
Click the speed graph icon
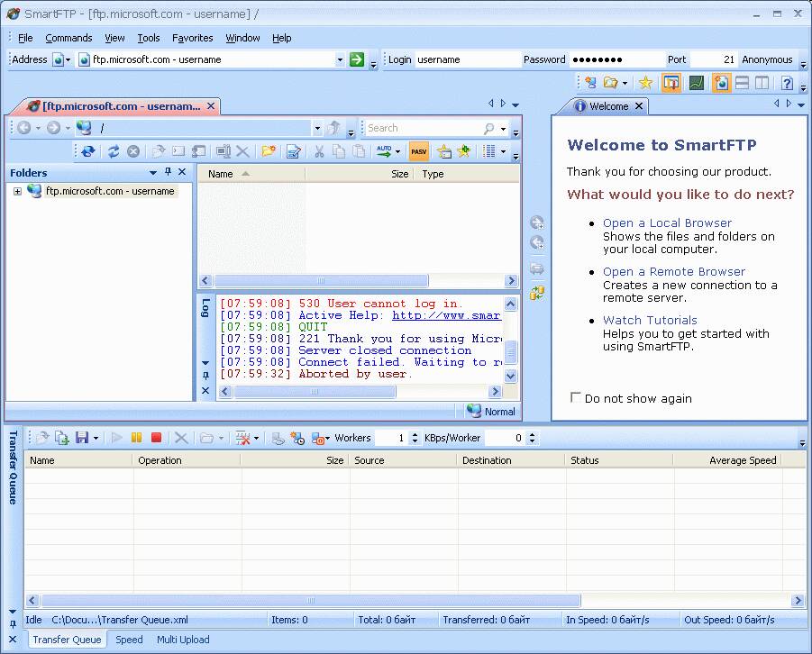pos(696,83)
